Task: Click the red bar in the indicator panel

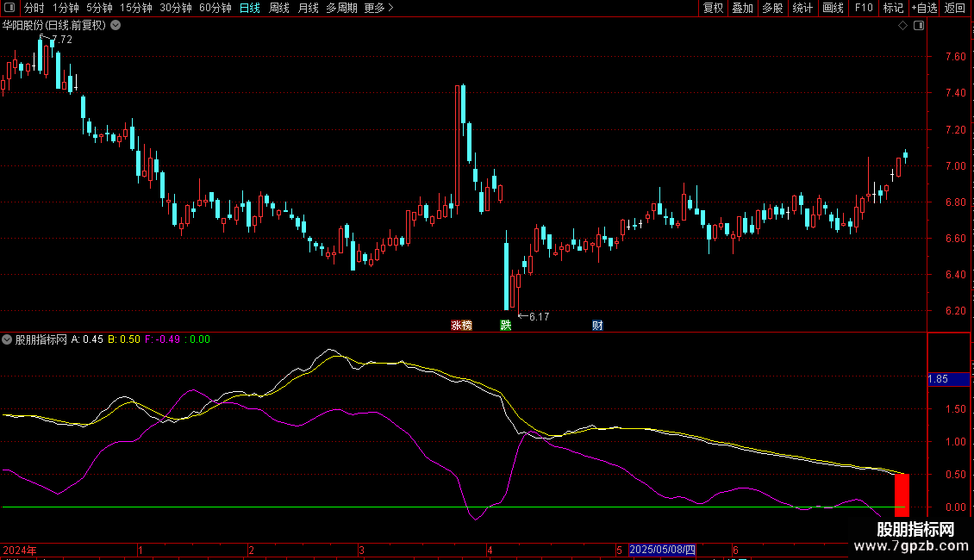Action: pyautogui.click(x=902, y=495)
